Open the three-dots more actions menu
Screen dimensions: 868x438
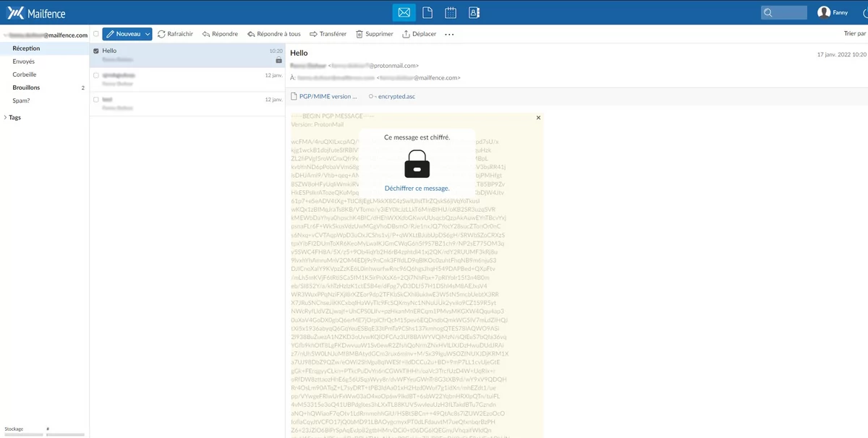tap(450, 34)
